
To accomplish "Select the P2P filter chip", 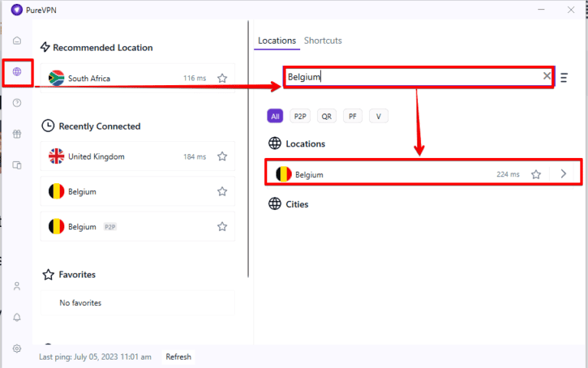I will click(x=300, y=116).
